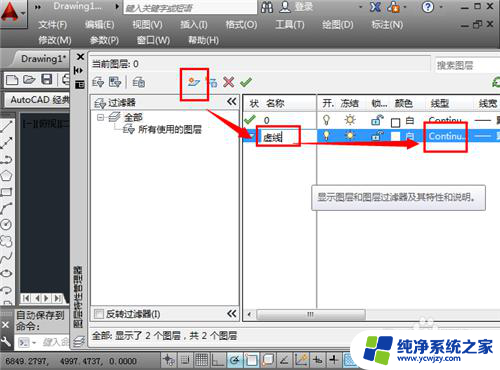Toggle selected layer's on/off lightbulb
500x370 pixels.
327,136
